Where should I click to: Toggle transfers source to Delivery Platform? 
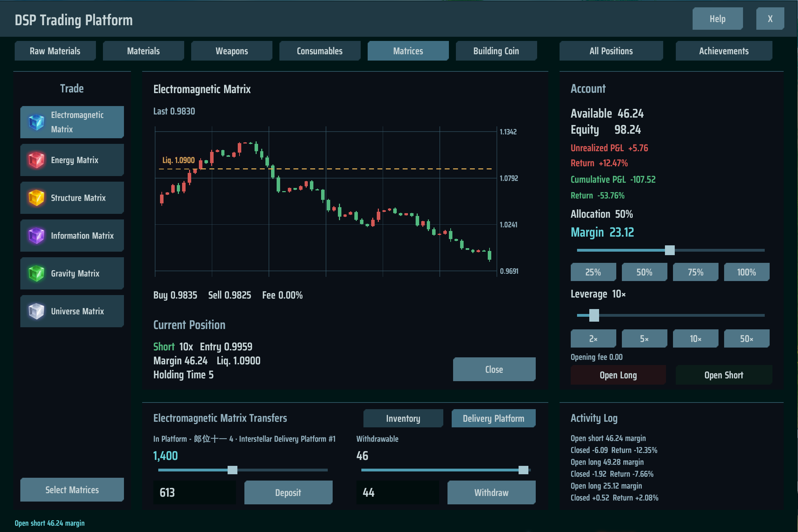[493, 418]
